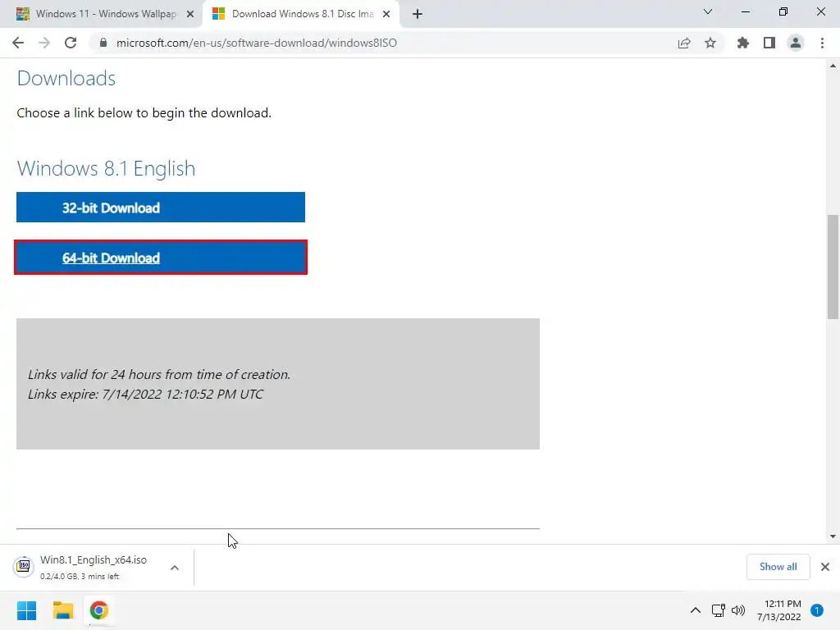View site security lock info

coord(103,43)
